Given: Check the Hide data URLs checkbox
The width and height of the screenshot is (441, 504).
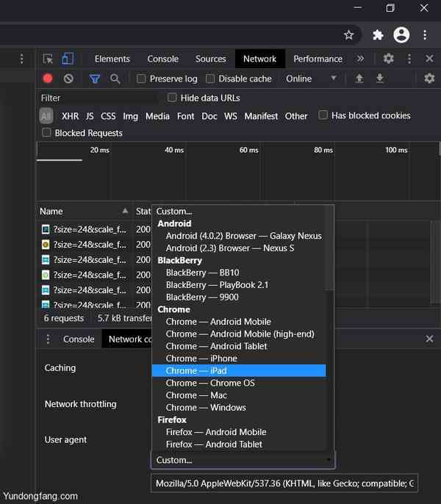Looking at the screenshot, I should coord(172,98).
